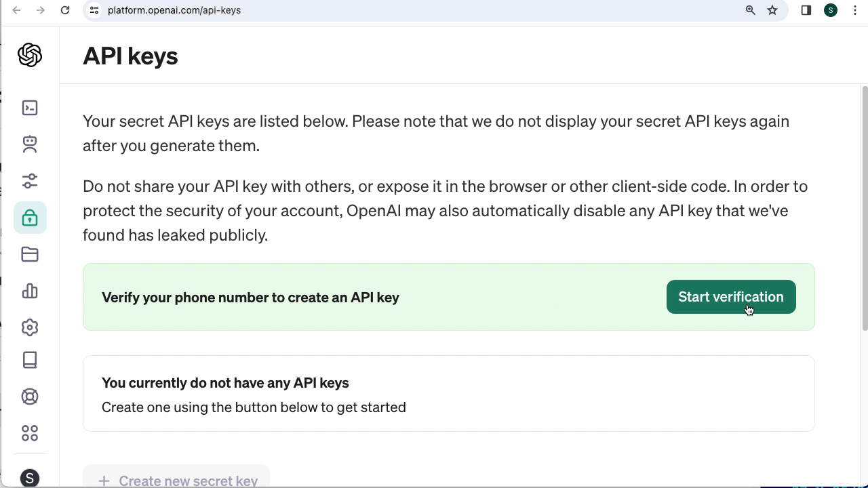The width and height of the screenshot is (868, 488).
Task: Click the Start verification button
Action: pos(730,297)
